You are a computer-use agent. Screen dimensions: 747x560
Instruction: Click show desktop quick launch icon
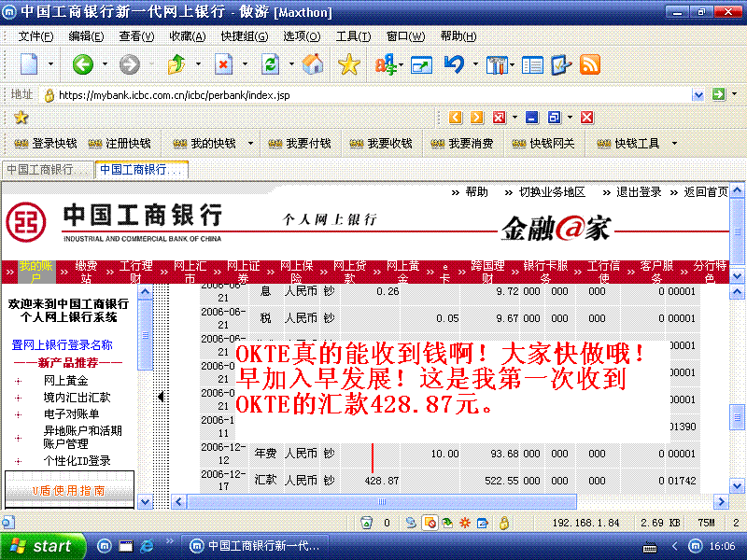click(x=126, y=546)
